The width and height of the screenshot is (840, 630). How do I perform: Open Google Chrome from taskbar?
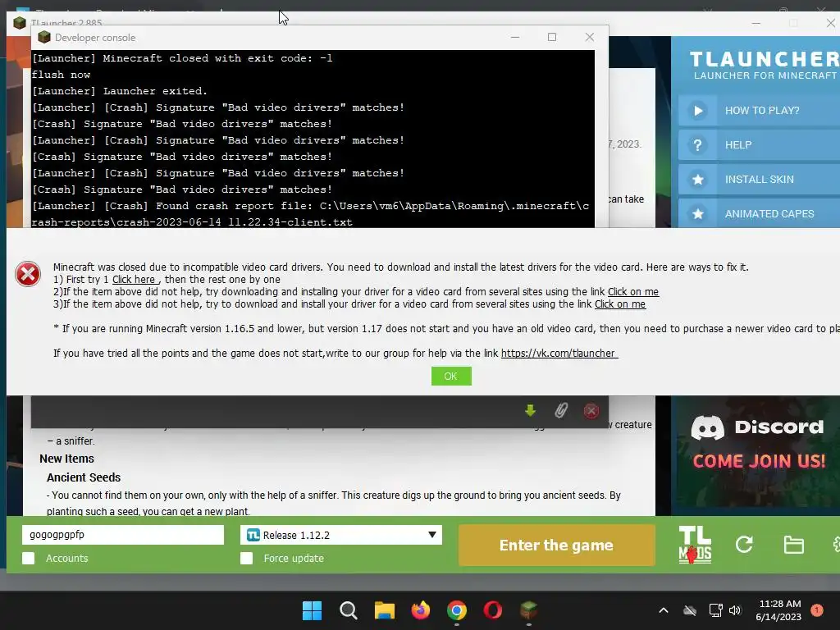(x=456, y=610)
